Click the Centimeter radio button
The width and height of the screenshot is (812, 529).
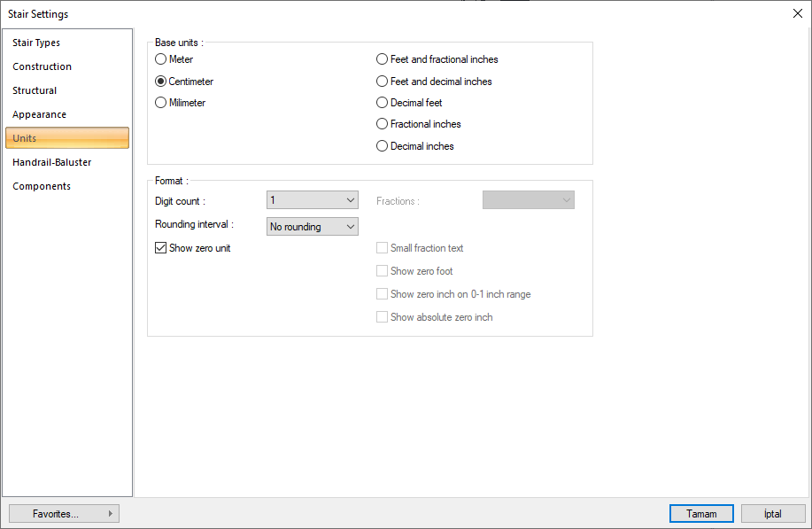coord(161,82)
